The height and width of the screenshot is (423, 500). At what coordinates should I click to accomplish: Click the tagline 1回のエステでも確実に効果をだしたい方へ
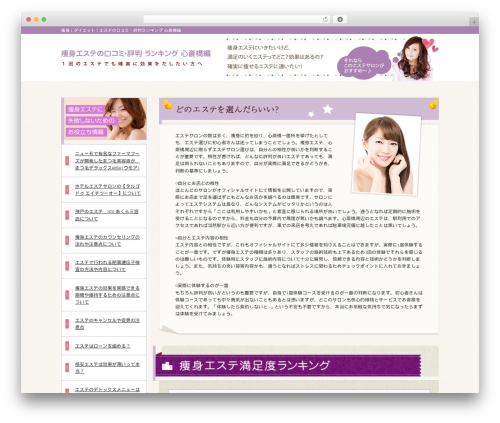point(132,64)
